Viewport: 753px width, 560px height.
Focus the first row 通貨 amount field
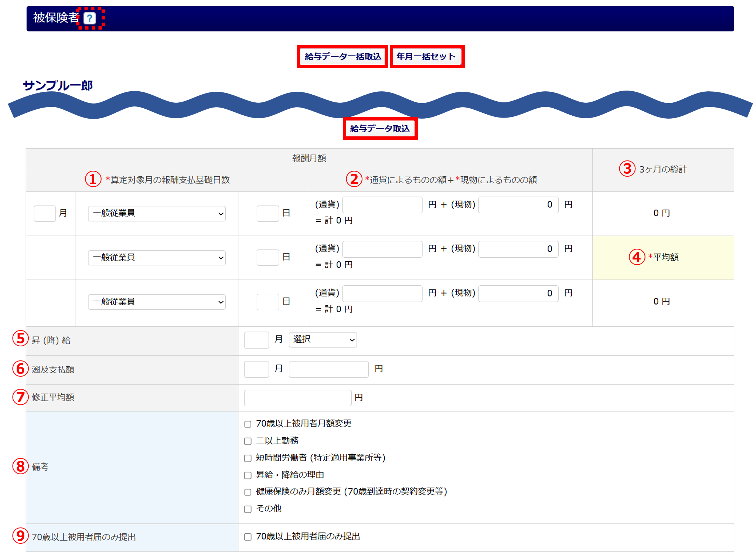[x=382, y=205]
